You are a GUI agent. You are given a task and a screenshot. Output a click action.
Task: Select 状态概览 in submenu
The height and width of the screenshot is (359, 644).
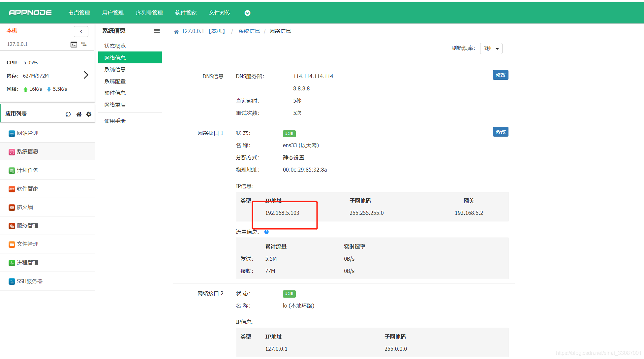(115, 46)
